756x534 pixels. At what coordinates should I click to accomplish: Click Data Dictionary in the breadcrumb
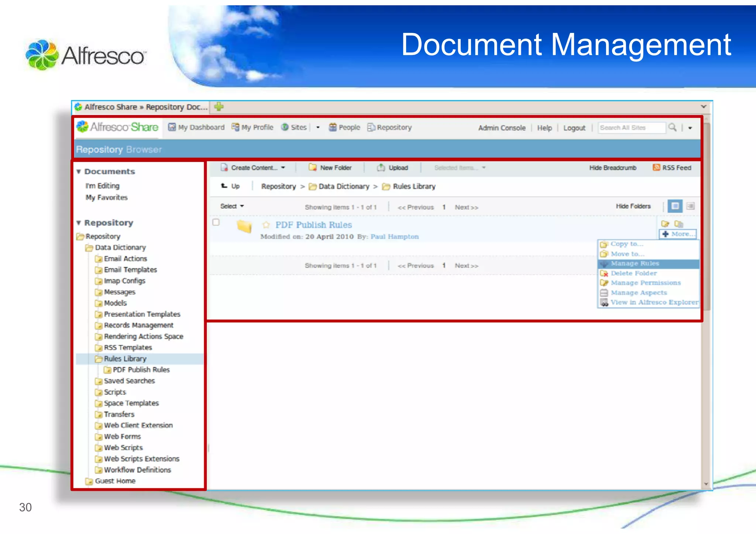tap(339, 186)
